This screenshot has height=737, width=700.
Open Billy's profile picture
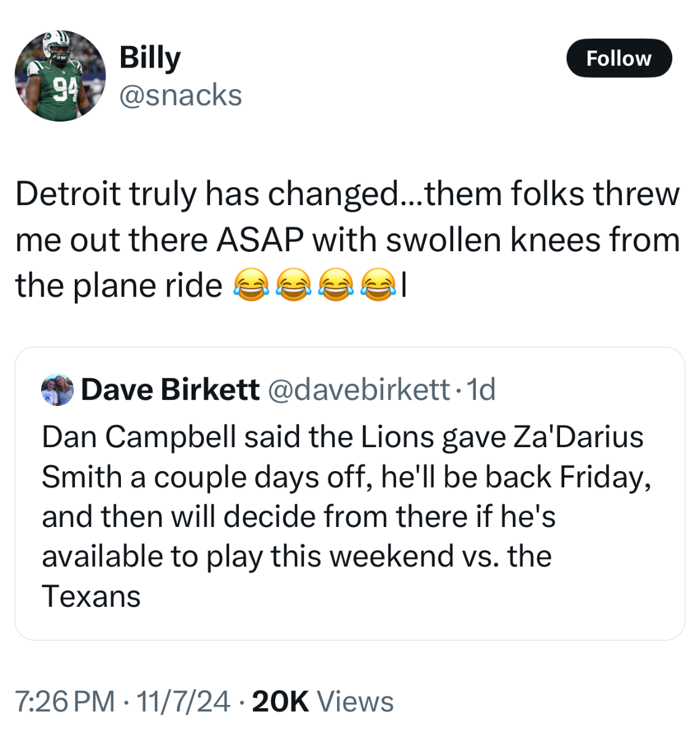60,76
